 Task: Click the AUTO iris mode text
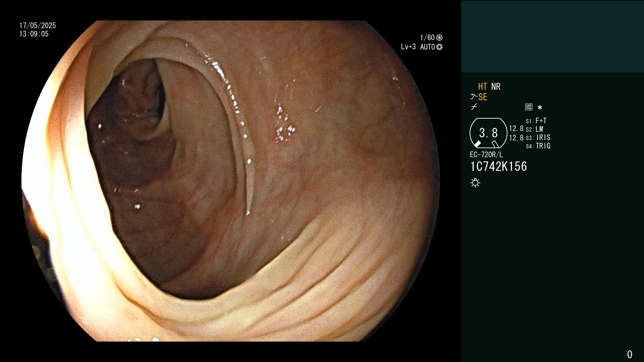pyautogui.click(x=428, y=47)
